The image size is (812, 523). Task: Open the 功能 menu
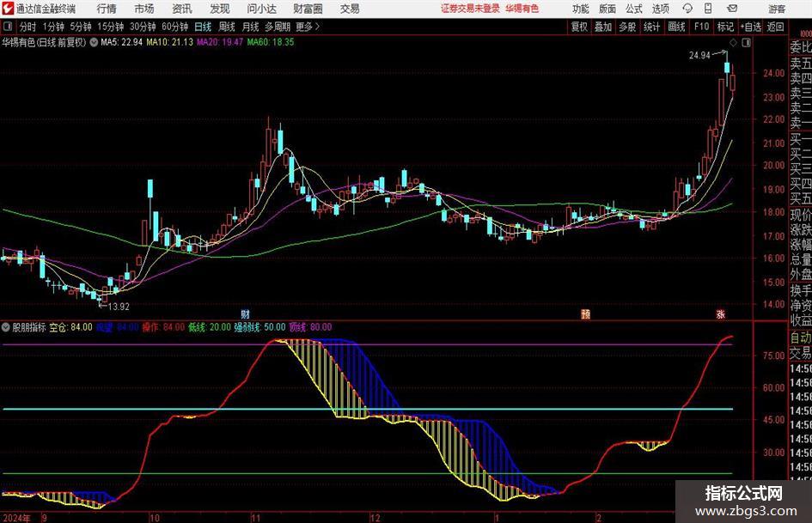coord(581,9)
